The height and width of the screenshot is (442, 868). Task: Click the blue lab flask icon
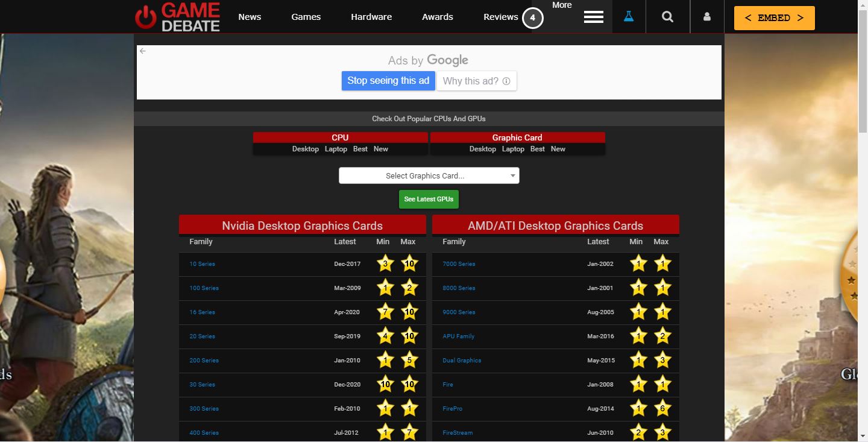[629, 17]
